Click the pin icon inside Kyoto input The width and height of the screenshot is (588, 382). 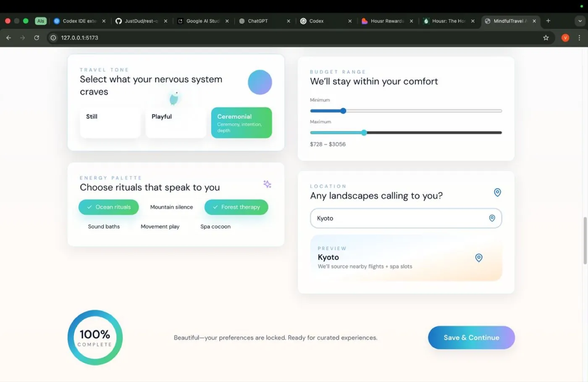coord(492,218)
